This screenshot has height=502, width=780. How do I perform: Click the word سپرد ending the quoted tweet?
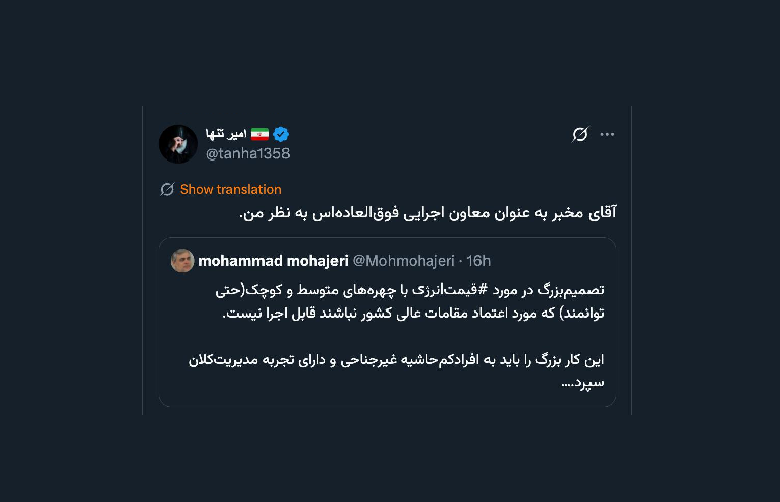click(x=590, y=382)
